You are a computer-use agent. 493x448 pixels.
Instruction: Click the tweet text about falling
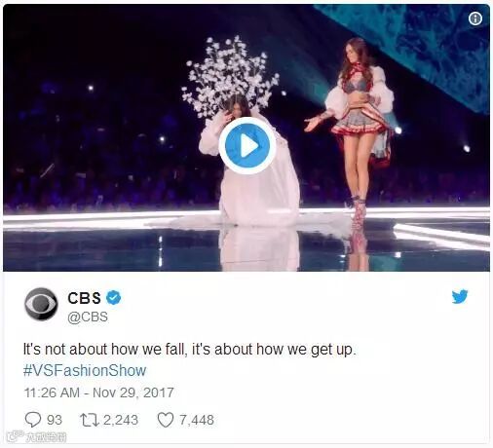(190, 350)
